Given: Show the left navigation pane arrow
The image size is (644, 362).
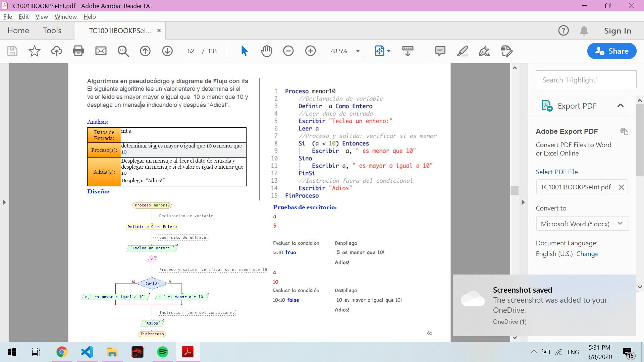Looking at the screenshot, I should coord(4,202).
